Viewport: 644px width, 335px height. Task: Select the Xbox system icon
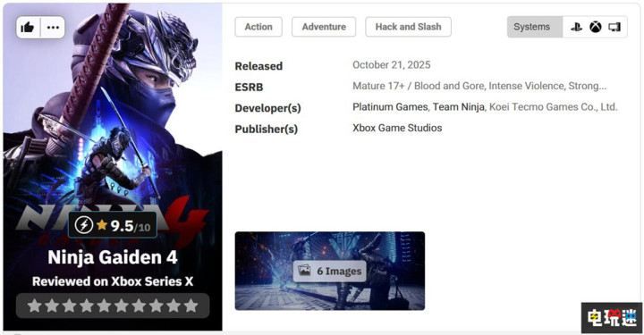click(x=596, y=27)
